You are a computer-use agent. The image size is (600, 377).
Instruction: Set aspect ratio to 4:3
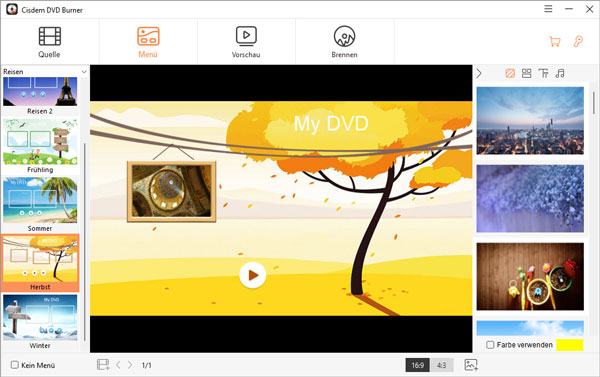[442, 365]
